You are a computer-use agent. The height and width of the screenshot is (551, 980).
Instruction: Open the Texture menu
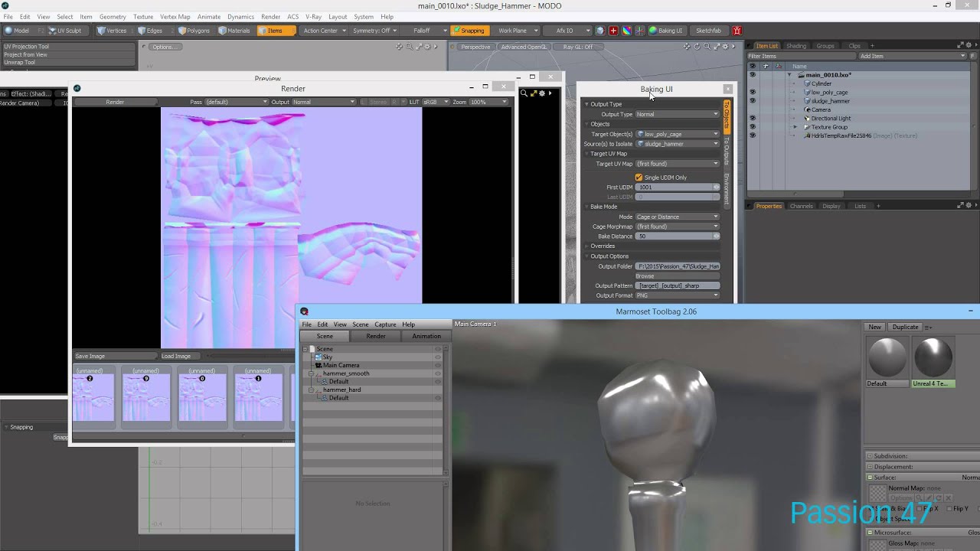(x=143, y=17)
